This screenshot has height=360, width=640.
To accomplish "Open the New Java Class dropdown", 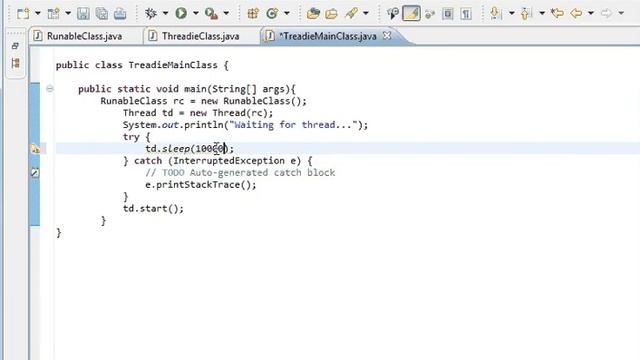I will (287, 13).
